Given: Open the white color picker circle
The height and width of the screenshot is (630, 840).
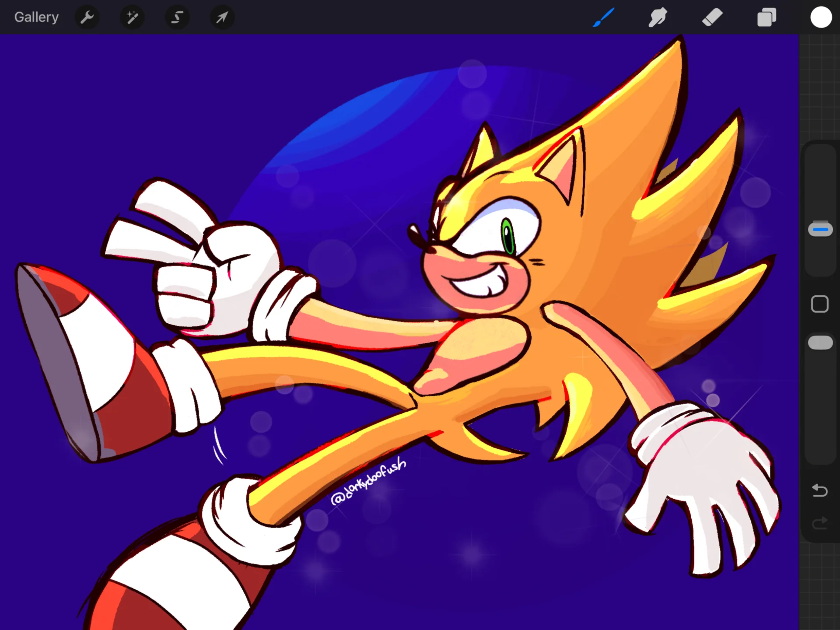Looking at the screenshot, I should (821, 17).
